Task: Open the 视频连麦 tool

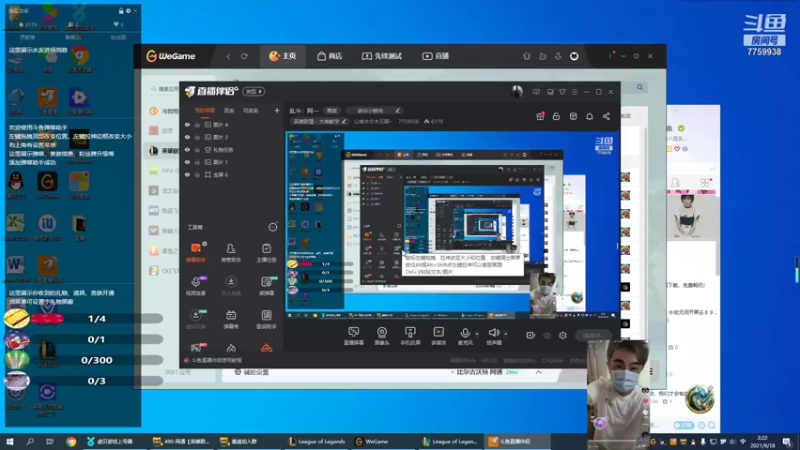Action: 196,286
